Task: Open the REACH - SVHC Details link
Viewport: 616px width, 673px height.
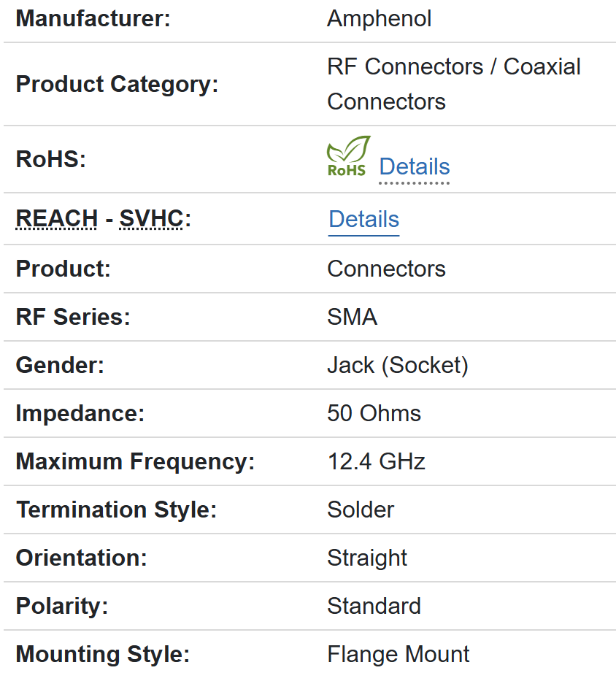Action: pos(363,219)
